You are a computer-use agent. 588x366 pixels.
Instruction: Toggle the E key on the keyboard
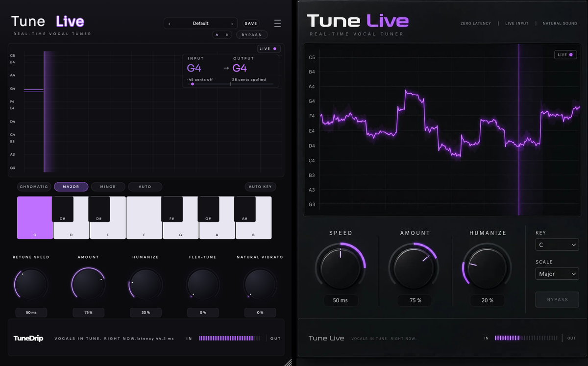[107, 230]
